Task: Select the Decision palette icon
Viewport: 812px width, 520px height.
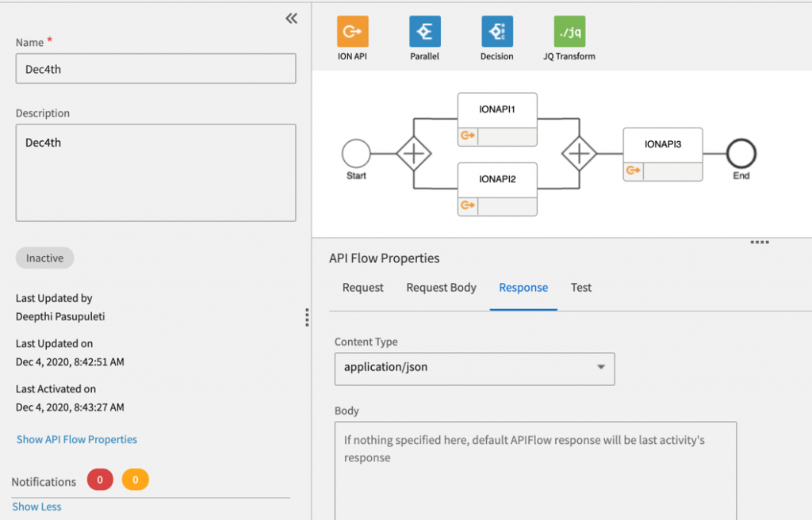Action: (496, 32)
